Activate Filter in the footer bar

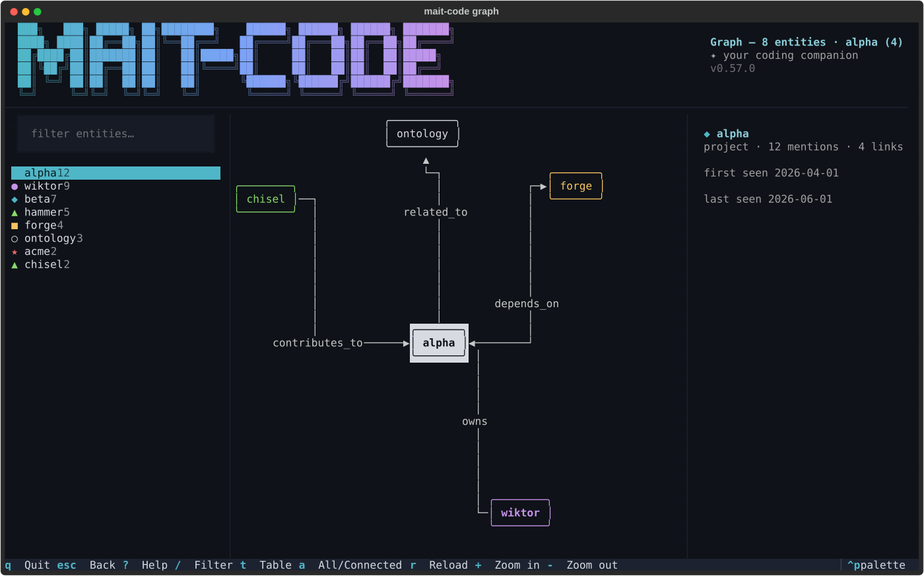(213, 565)
